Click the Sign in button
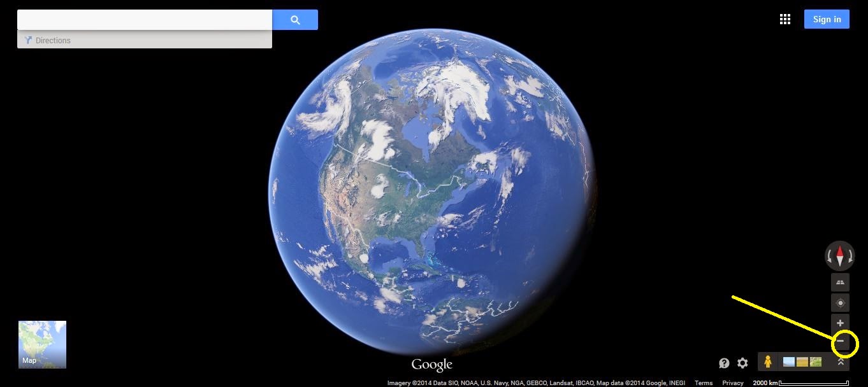868x387 pixels. (827, 19)
